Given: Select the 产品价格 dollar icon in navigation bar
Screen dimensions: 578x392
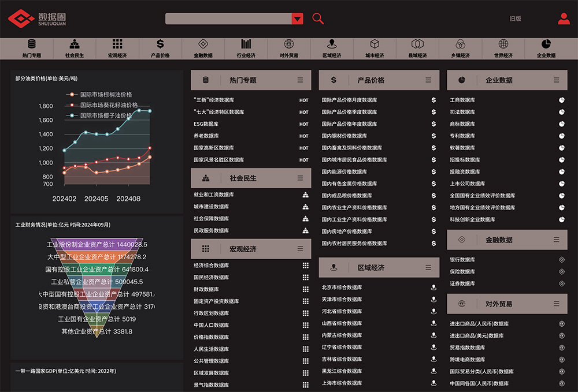Looking at the screenshot, I should point(160,44).
